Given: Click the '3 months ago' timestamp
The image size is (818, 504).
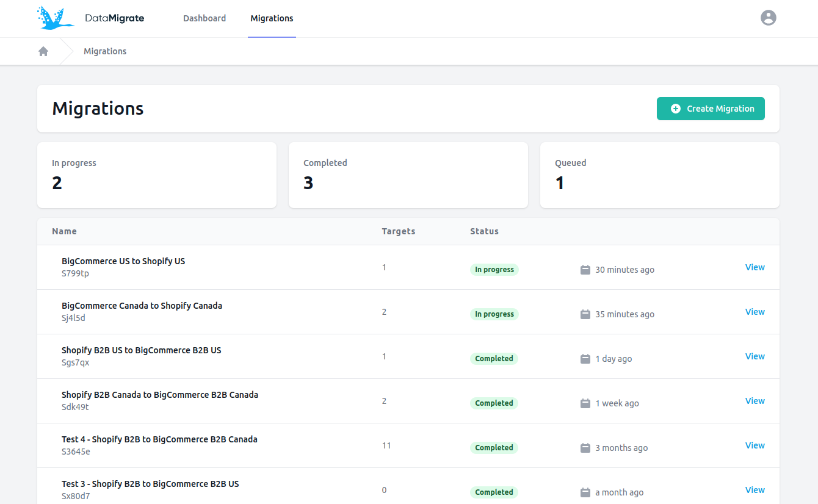Looking at the screenshot, I should click(621, 448).
